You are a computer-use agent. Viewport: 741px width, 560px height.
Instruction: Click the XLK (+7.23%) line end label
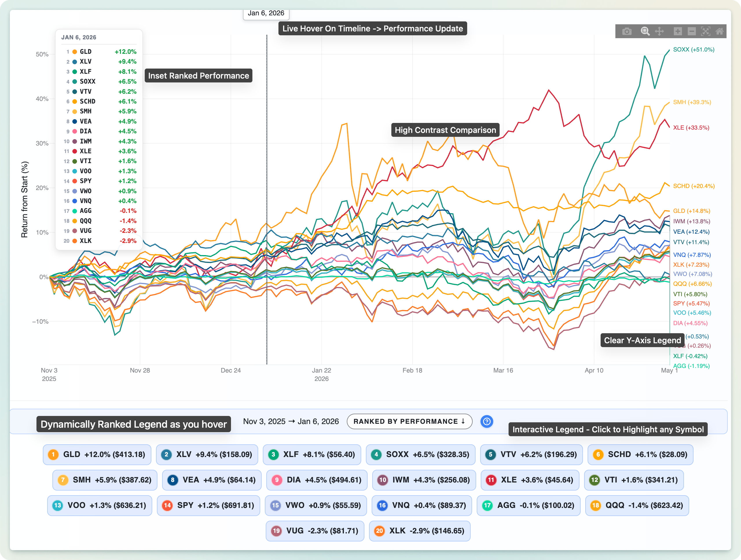coord(692,265)
